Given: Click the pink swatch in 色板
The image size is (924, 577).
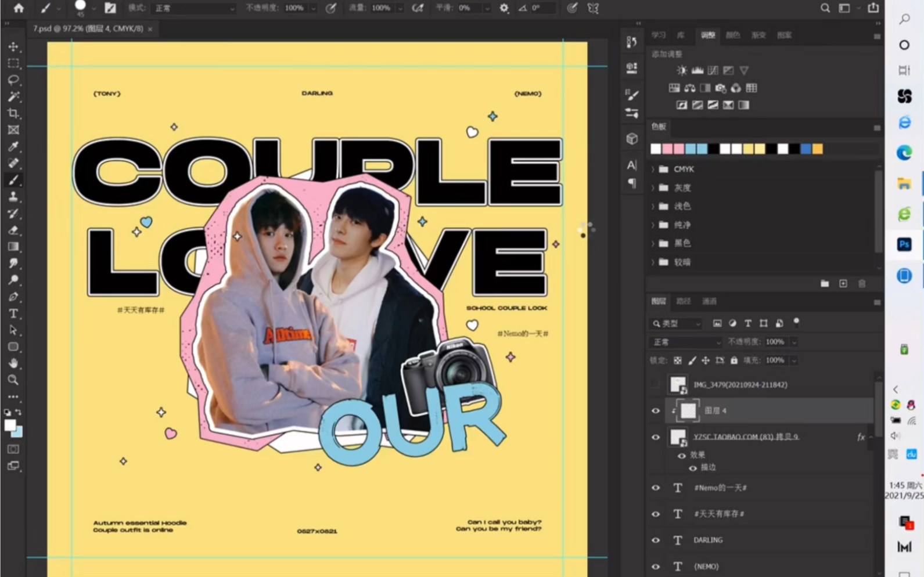Looking at the screenshot, I should tap(667, 149).
